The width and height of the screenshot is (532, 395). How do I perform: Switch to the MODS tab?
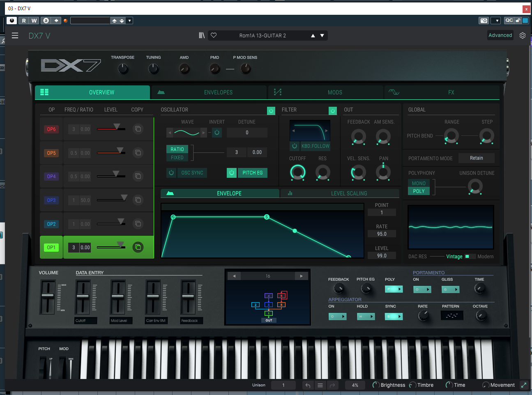point(326,92)
